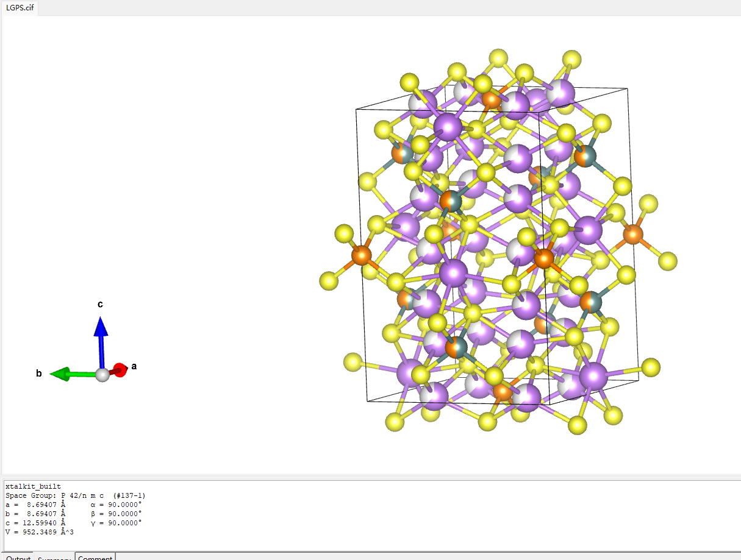Screen dimensions: 741x560
Task: Click the blue c-axis arrow
Action: pyautogui.click(x=101, y=342)
